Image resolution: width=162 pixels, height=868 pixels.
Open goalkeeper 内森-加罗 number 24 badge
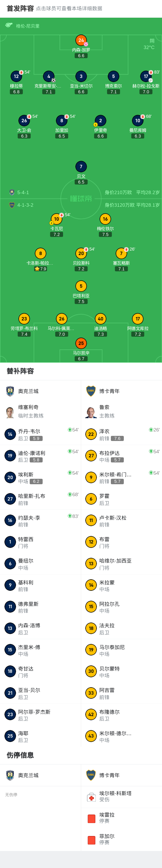pyautogui.click(x=81, y=40)
